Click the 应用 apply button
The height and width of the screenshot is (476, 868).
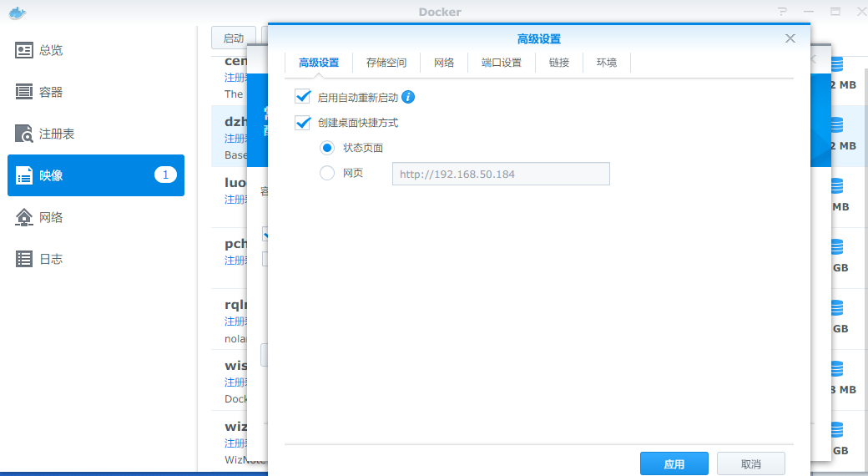tap(674, 464)
